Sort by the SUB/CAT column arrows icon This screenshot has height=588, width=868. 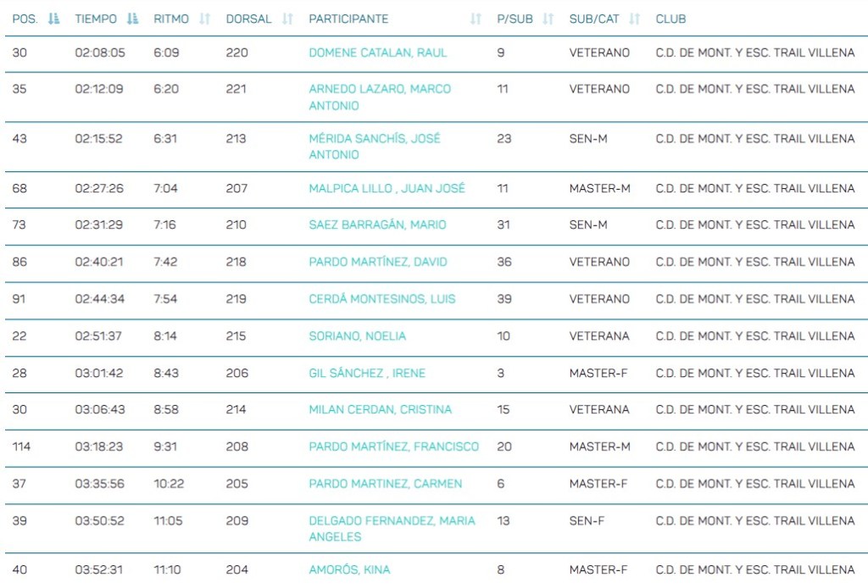pos(635,19)
